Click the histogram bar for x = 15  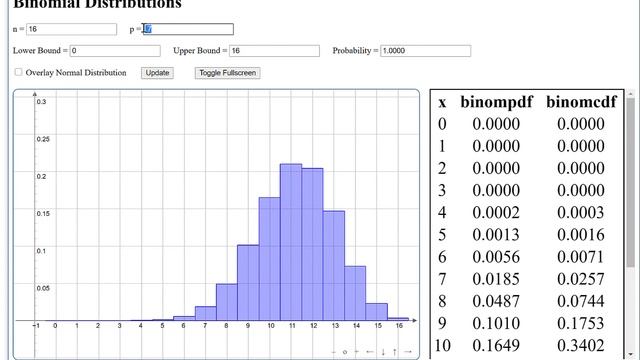point(376,312)
